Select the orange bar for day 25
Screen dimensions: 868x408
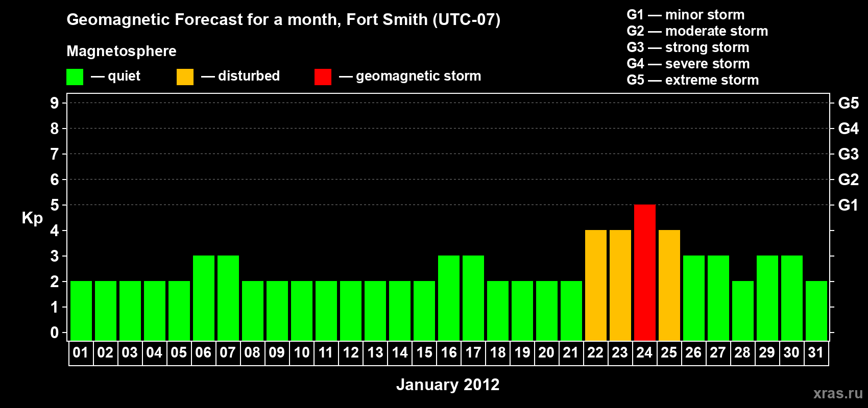point(669,285)
